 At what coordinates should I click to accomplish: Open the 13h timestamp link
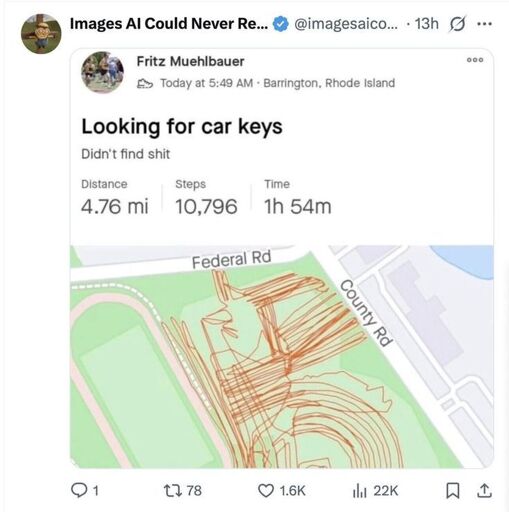point(426,24)
